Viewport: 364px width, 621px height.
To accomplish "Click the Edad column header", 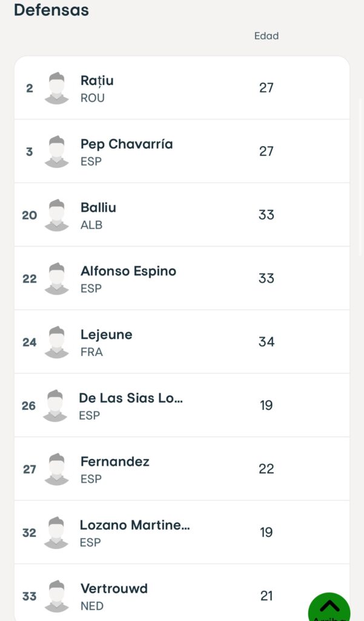I will [266, 36].
